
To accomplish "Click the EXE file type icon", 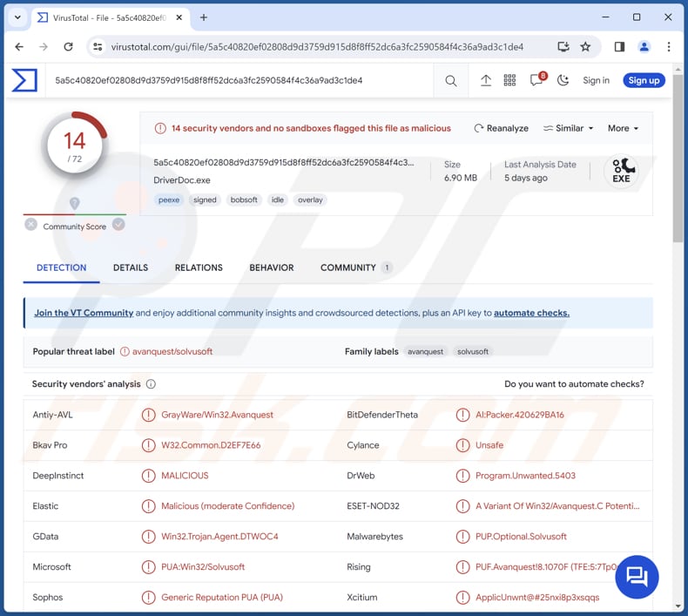I will 621,171.
